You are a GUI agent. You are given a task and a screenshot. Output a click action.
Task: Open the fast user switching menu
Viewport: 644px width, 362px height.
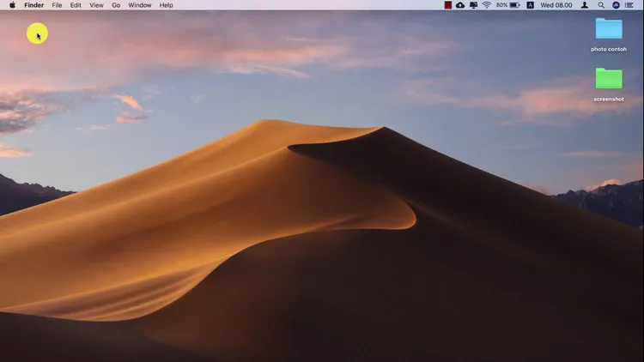[585, 5]
